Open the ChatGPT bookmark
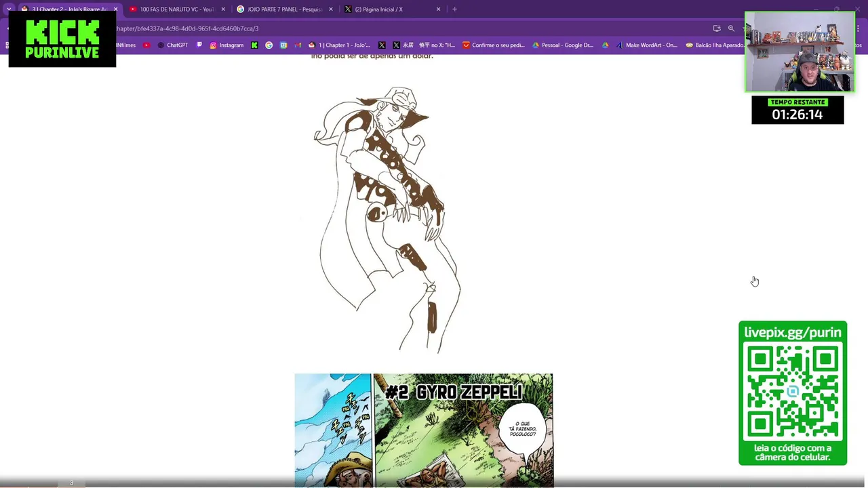868x488 pixels. click(173, 45)
